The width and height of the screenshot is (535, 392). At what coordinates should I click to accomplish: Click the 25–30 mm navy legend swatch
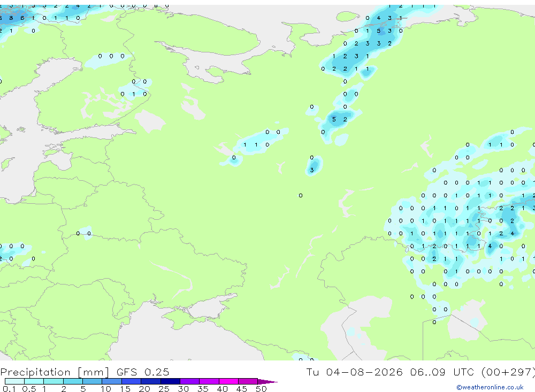pos(170,381)
